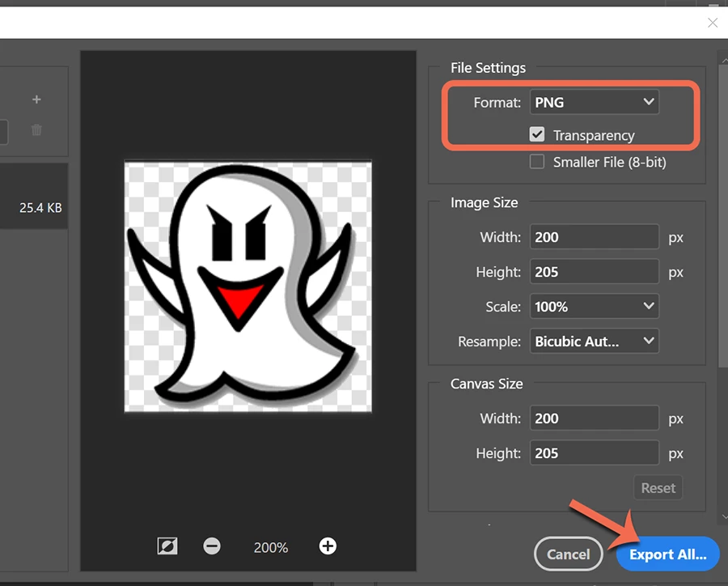Click the zoom in plus icon
The width and height of the screenshot is (728, 586).
pos(328,546)
